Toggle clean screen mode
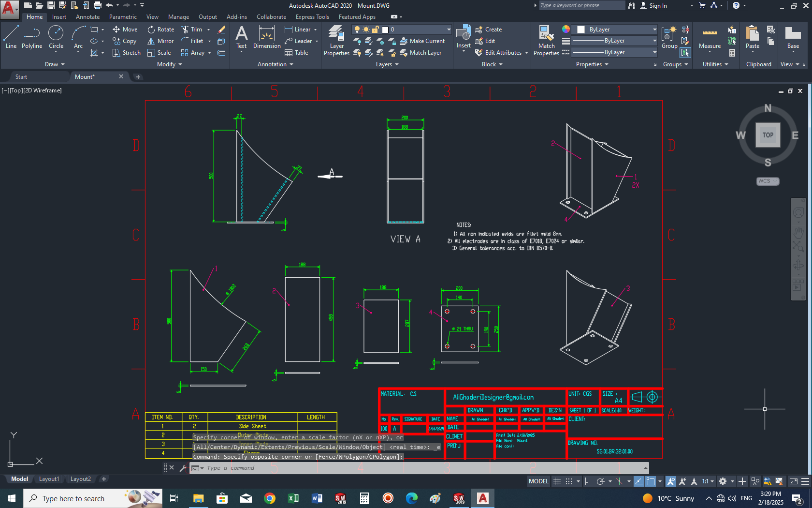The image size is (812, 508). click(x=794, y=481)
